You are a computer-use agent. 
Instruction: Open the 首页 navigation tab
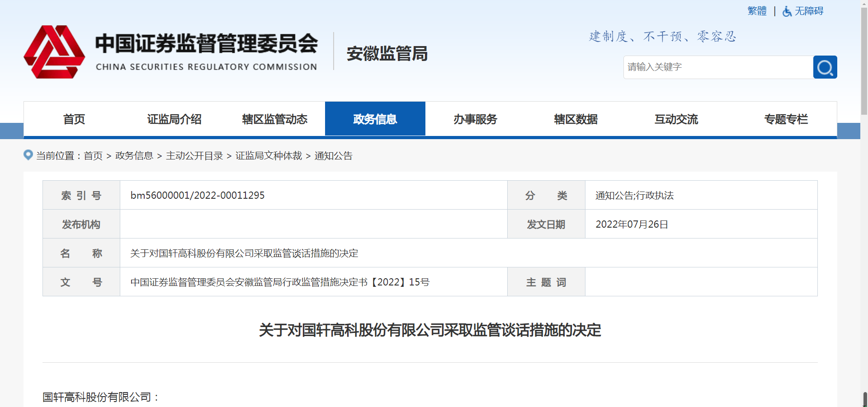(x=74, y=119)
